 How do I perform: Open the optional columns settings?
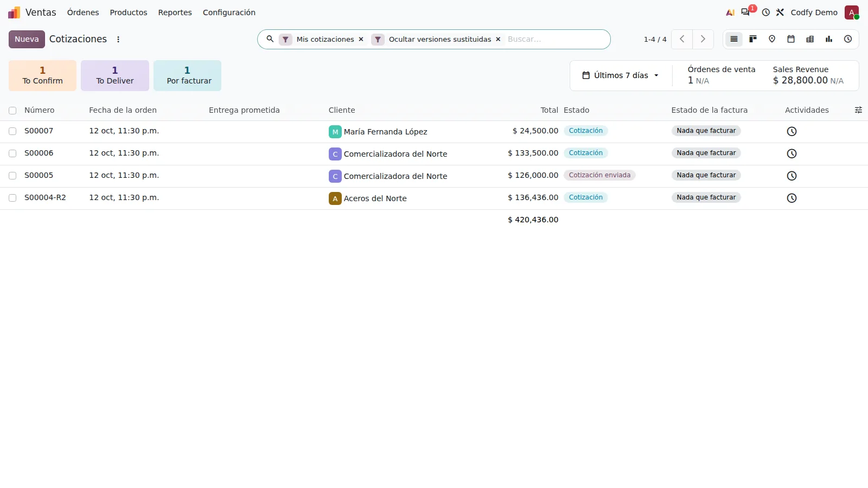[x=858, y=110]
